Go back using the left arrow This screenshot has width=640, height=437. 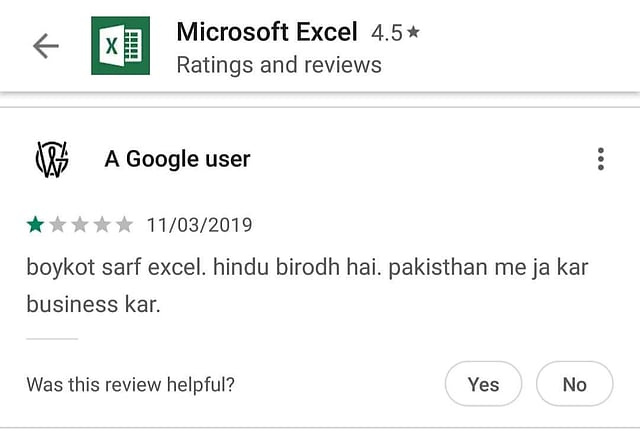pyautogui.click(x=46, y=46)
